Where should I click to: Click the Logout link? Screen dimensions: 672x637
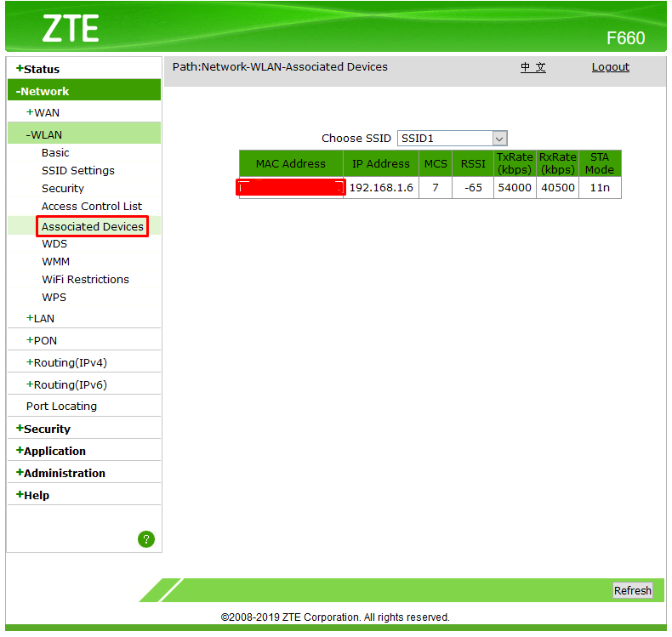point(610,67)
